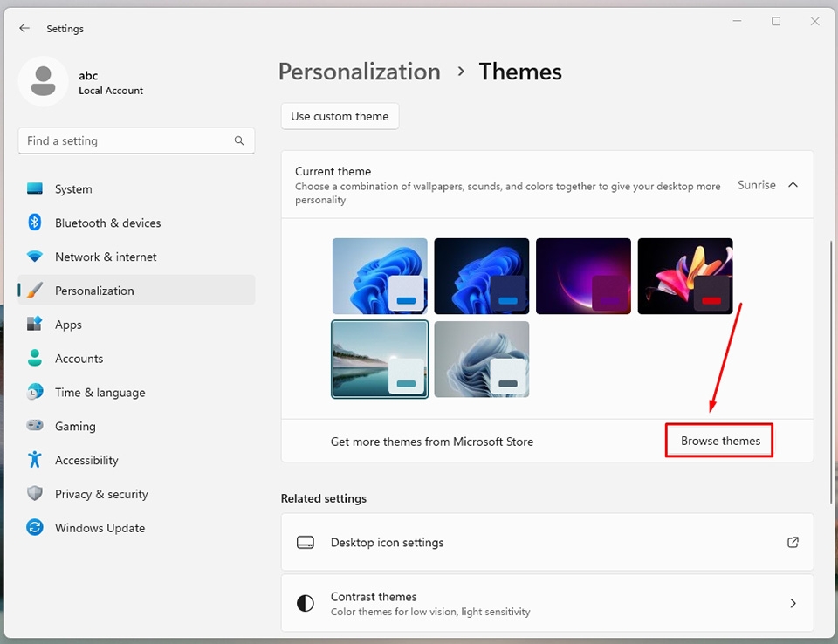Click the Browse themes button

[x=719, y=441]
